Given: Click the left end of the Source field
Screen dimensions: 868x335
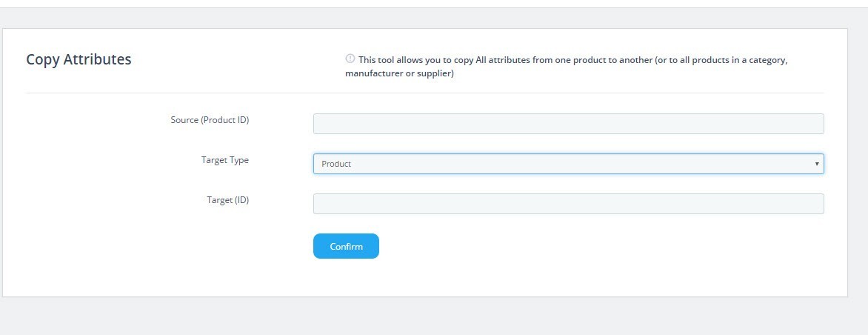Looking at the screenshot, I should [321, 124].
